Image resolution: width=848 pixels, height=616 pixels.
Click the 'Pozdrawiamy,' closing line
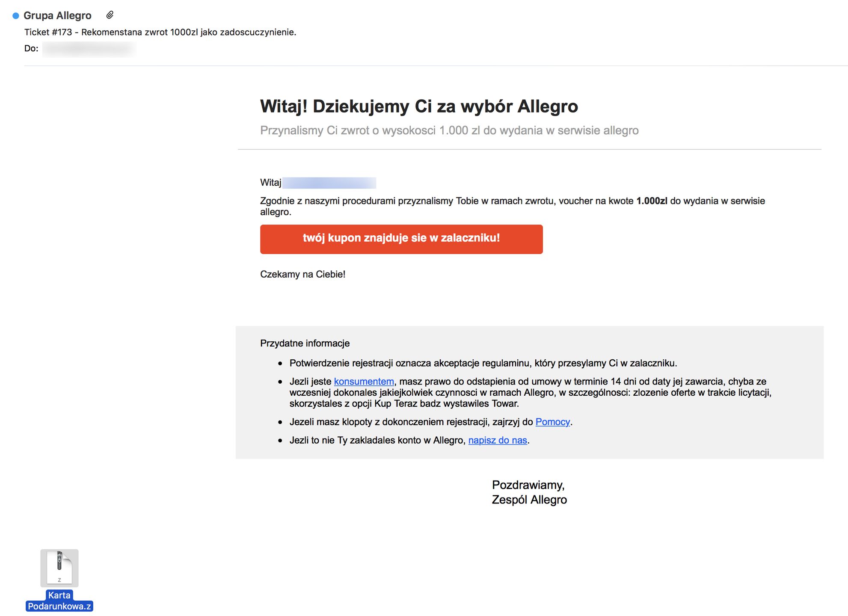tap(528, 485)
